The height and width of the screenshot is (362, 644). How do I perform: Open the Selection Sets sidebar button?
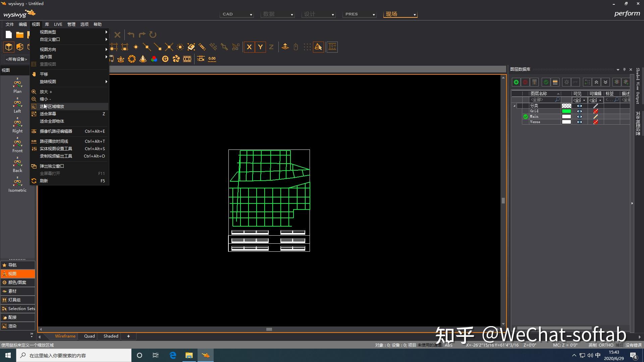click(x=18, y=309)
